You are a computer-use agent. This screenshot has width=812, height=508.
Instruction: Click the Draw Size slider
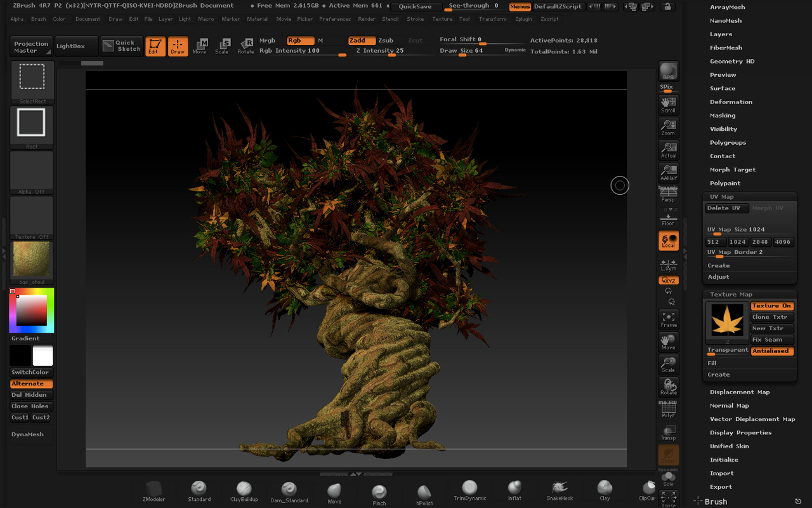[482, 51]
